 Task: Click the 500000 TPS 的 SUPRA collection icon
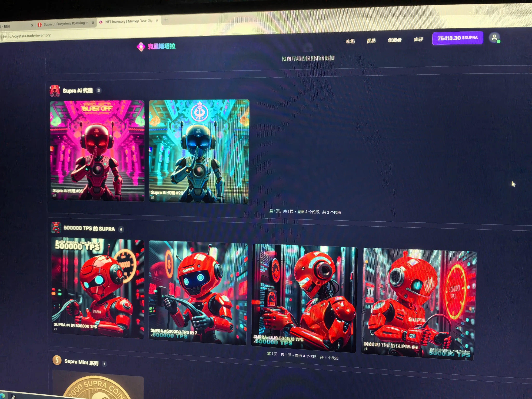coord(56,227)
